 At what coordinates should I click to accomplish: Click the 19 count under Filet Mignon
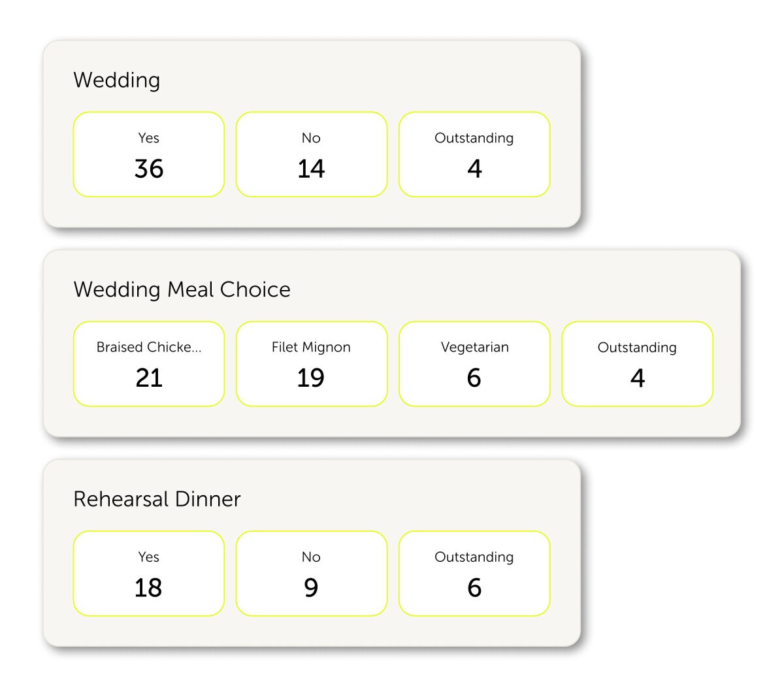(x=311, y=378)
